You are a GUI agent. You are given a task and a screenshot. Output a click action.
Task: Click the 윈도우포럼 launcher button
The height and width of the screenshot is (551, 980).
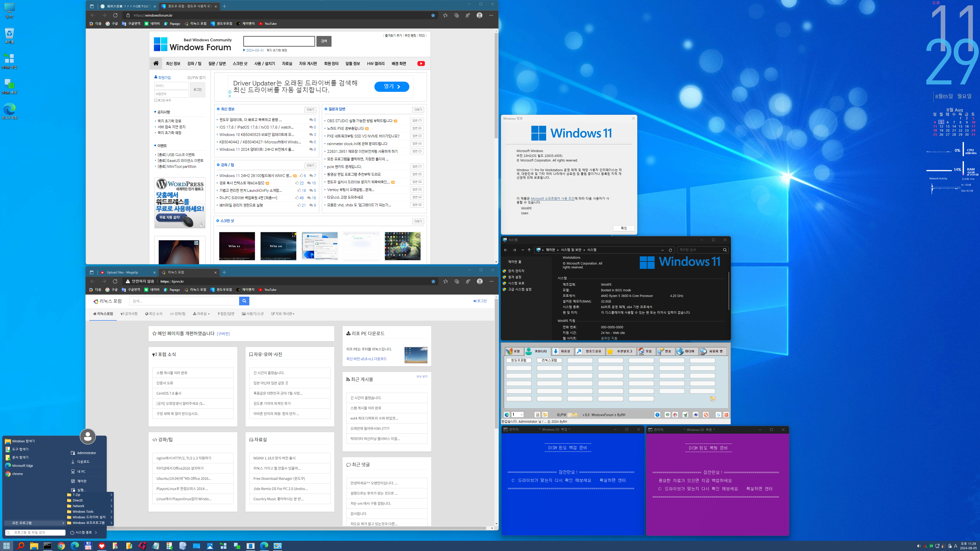519,360
